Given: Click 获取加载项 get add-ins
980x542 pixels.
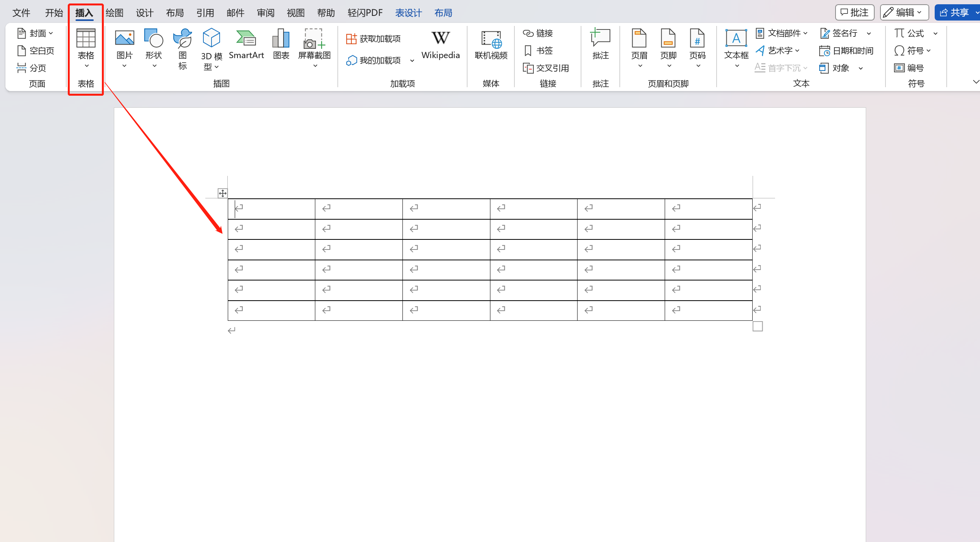Looking at the screenshot, I should [373, 39].
